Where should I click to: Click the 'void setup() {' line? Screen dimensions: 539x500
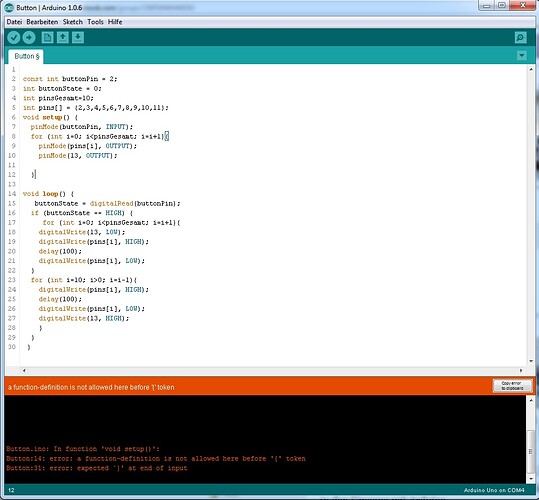click(x=50, y=117)
